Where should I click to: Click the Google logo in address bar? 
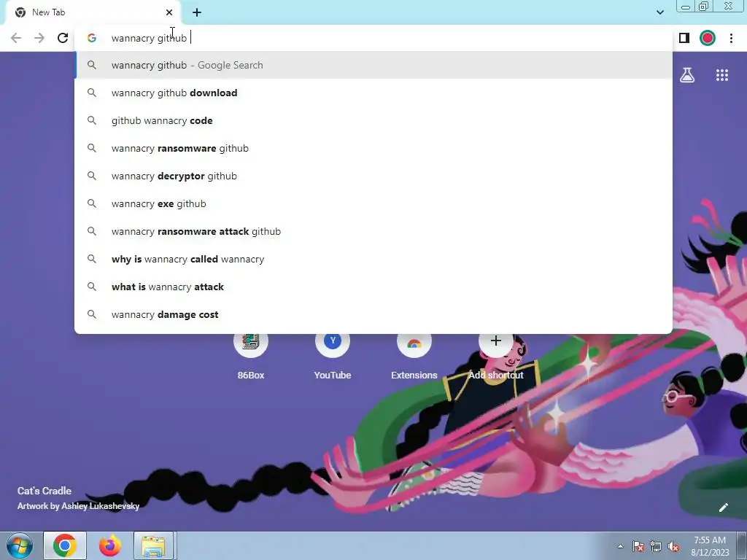pyautogui.click(x=91, y=38)
